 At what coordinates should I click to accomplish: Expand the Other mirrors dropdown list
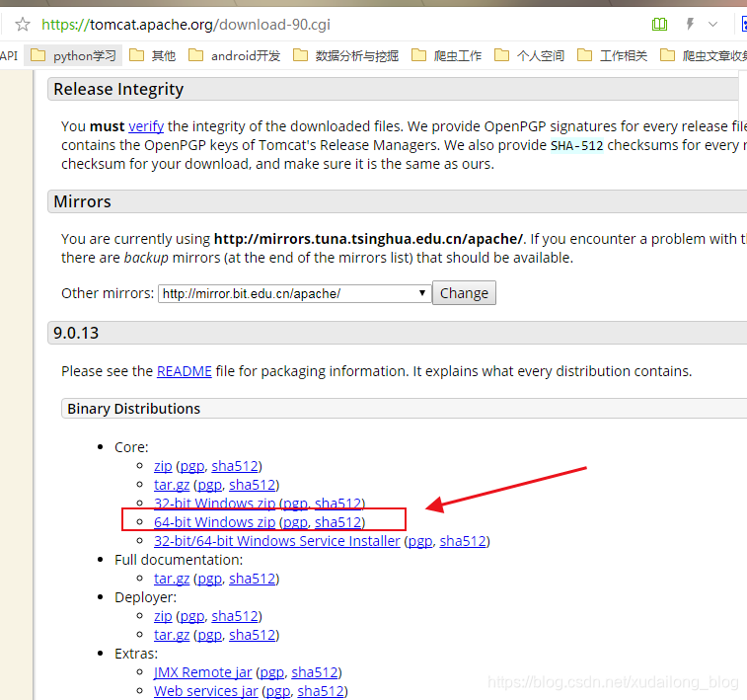point(294,293)
